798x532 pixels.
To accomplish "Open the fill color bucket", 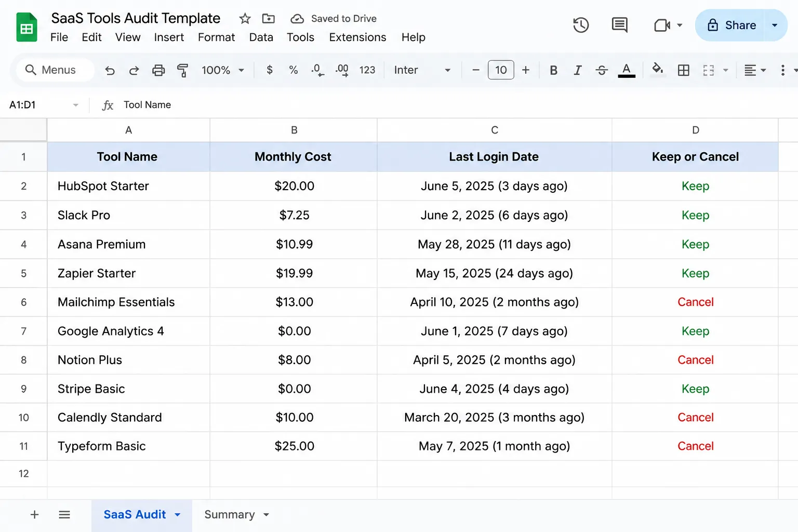I will click(657, 69).
